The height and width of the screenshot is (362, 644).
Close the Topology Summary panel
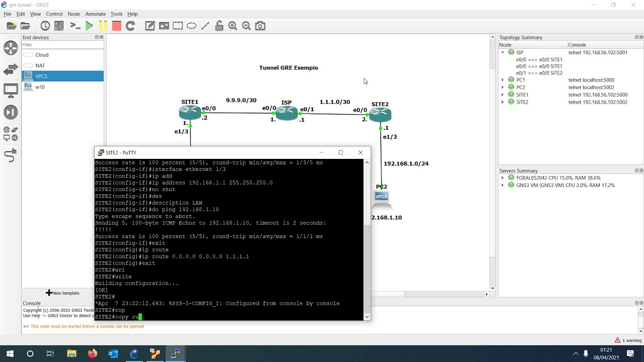click(x=641, y=37)
